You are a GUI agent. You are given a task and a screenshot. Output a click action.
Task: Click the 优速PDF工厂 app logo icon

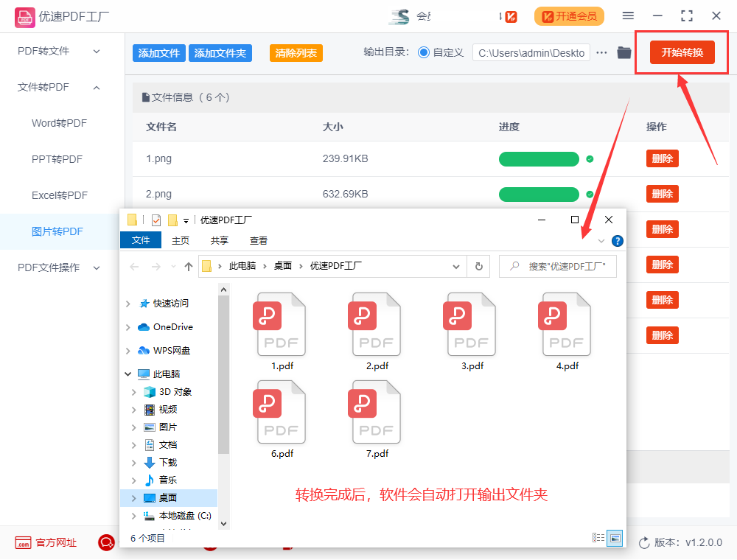point(24,15)
